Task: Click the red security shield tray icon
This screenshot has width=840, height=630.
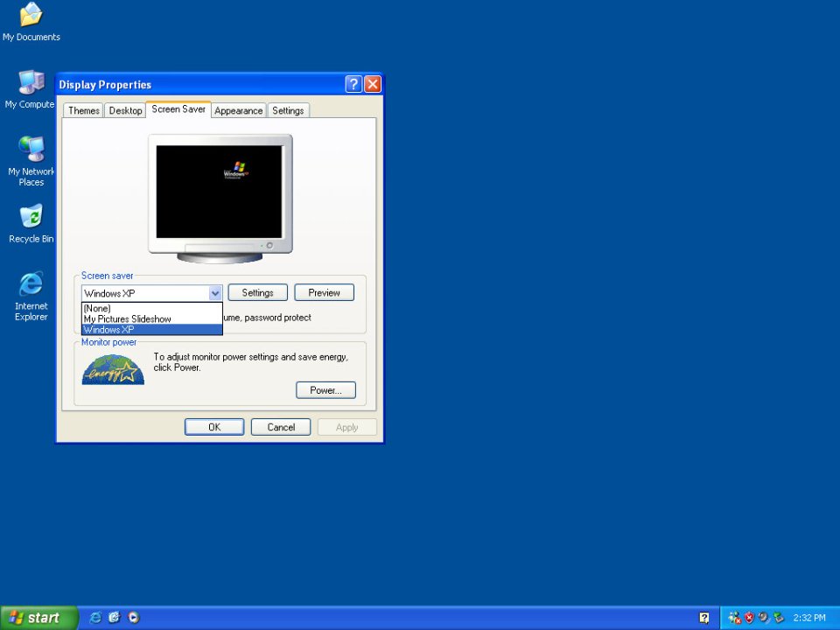Action: [749, 618]
